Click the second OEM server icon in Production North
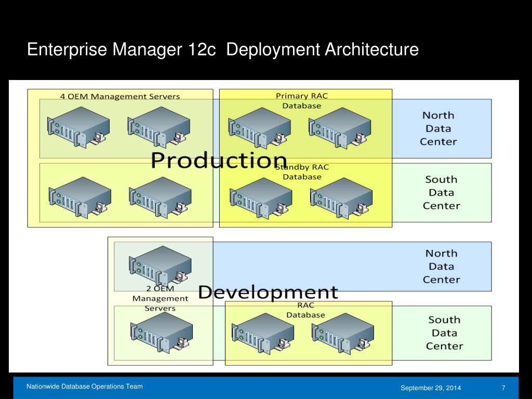This screenshot has height=399, width=532. coord(159,127)
